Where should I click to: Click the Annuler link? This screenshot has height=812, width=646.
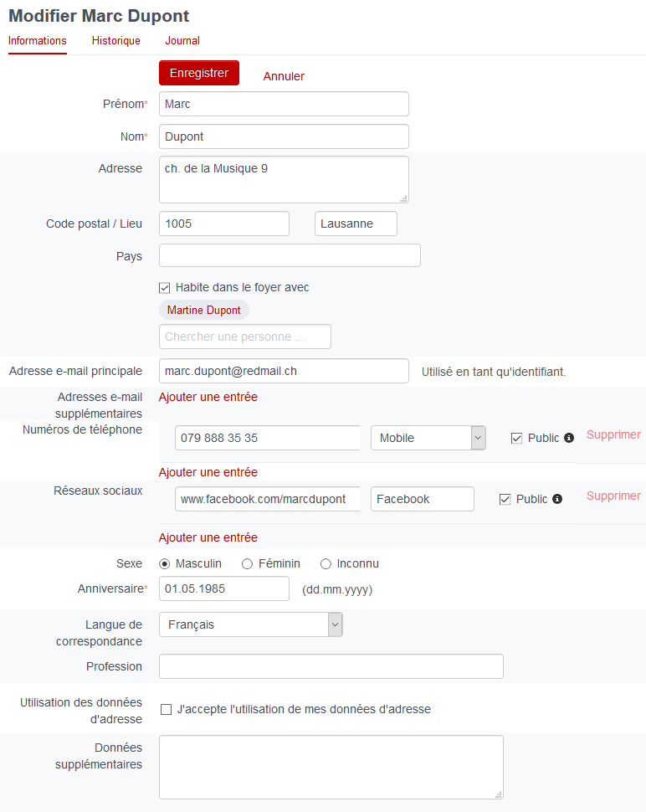(x=284, y=76)
